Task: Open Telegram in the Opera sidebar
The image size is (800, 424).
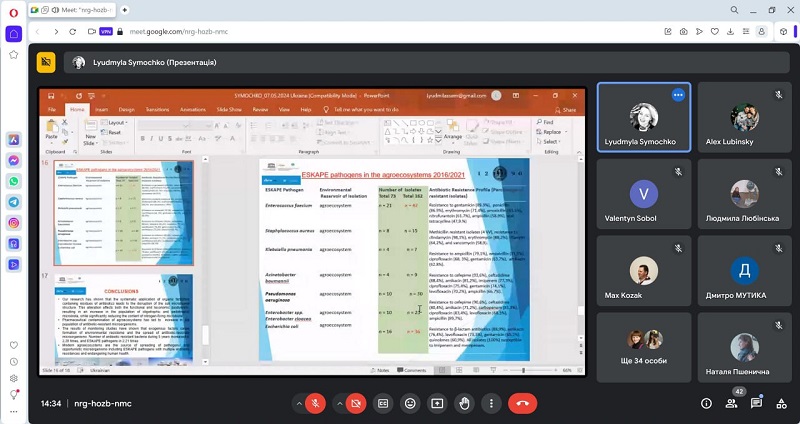Action: [x=14, y=202]
